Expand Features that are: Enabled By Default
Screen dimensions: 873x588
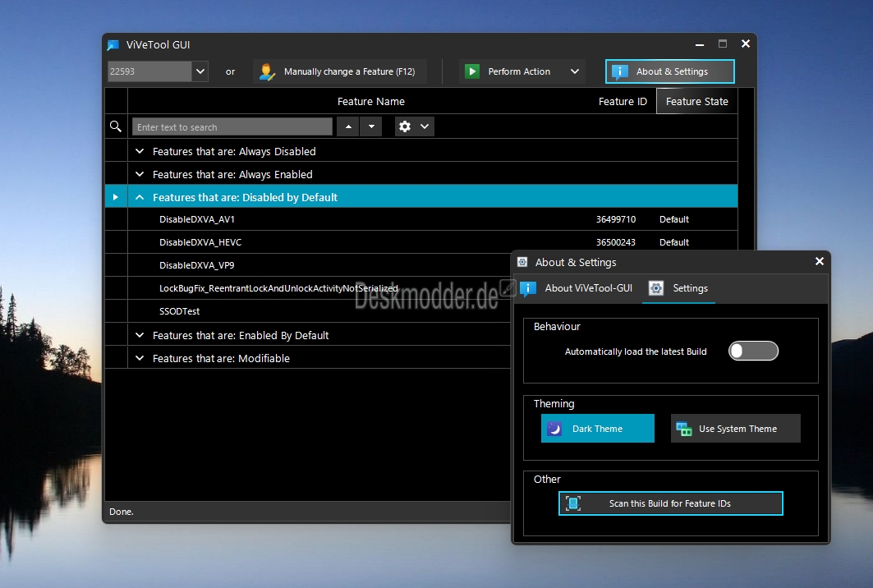click(x=140, y=335)
